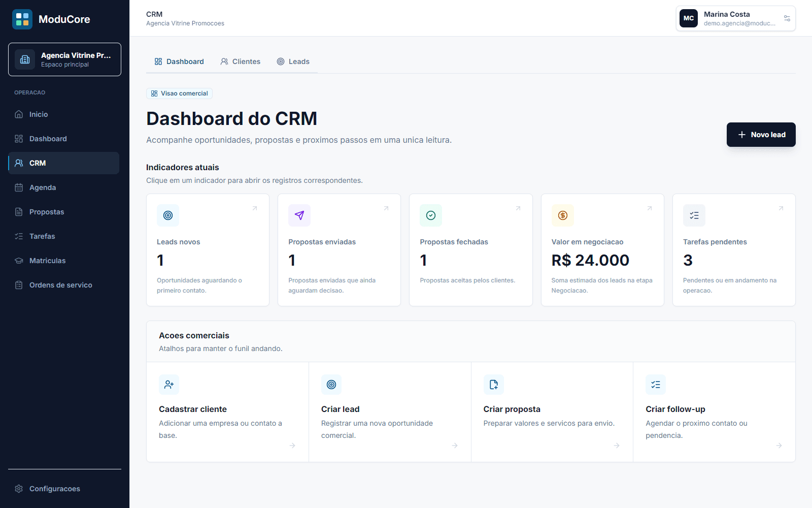Switch to the Leads tab
812x508 pixels.
click(x=293, y=61)
